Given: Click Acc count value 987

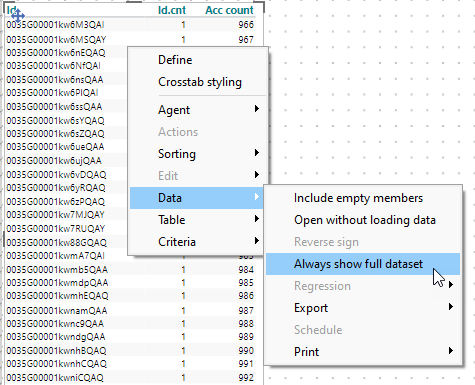Looking at the screenshot, I should [x=246, y=311].
